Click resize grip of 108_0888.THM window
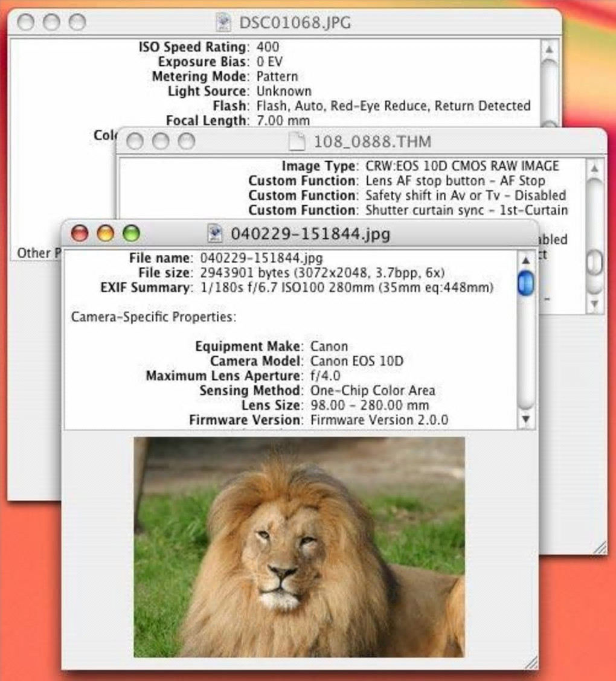Screen dimensions: 616x681 click(x=600, y=547)
